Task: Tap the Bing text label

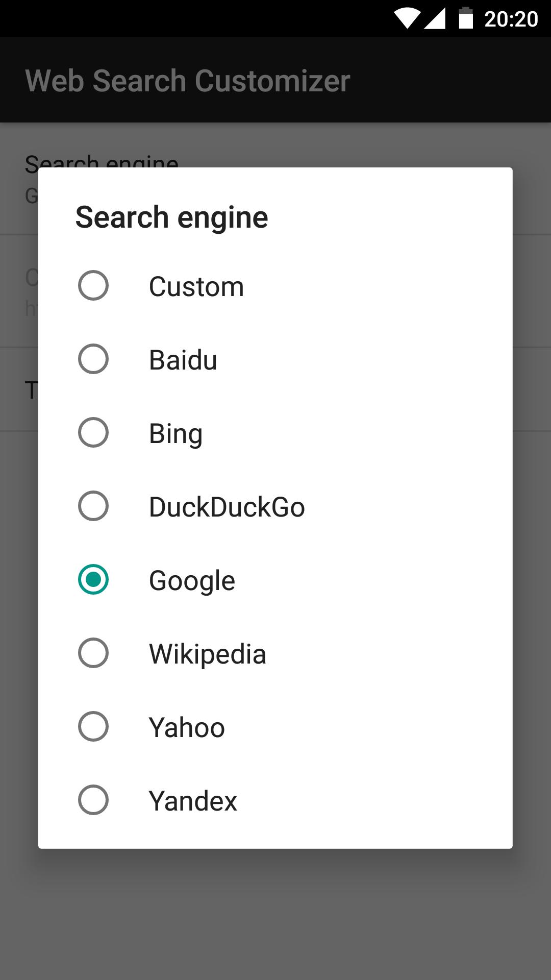Action: pos(176,434)
